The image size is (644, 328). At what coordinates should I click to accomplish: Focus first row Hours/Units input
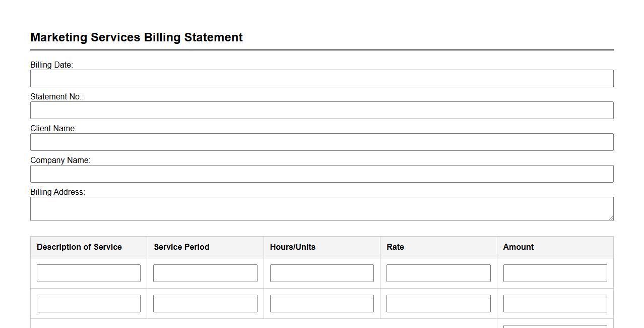[322, 274]
